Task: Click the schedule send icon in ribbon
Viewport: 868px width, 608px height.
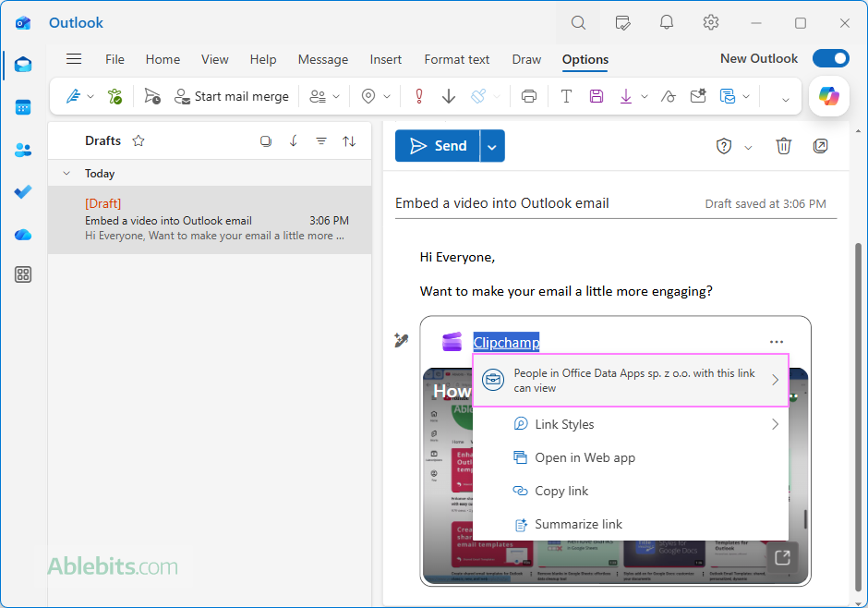Action: tap(152, 96)
